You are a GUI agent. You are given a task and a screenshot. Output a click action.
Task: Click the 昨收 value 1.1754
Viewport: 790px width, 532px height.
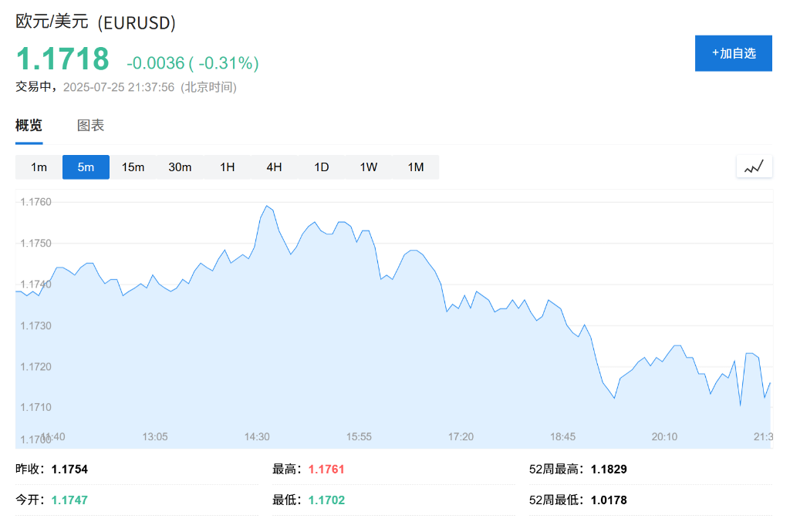71,469
